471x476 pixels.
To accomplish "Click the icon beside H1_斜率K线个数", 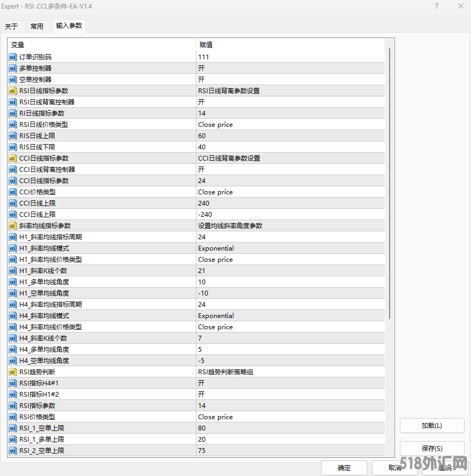I will (12, 270).
